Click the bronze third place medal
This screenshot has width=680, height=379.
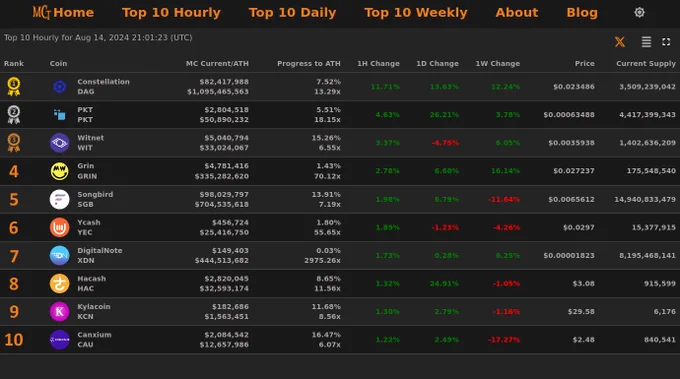(x=14, y=143)
